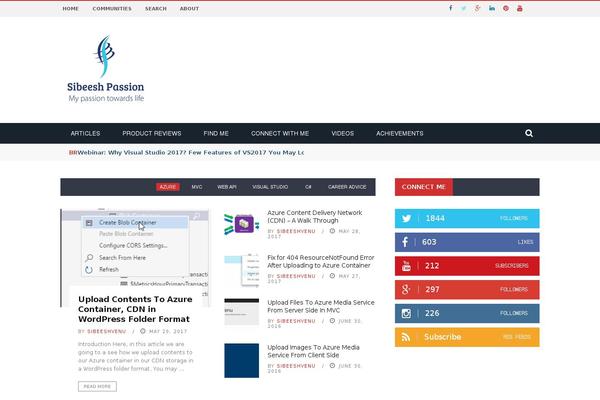Open 'Upload Images To Azure Media Service' article
The width and height of the screenshot is (600, 400).
pyautogui.click(x=313, y=351)
